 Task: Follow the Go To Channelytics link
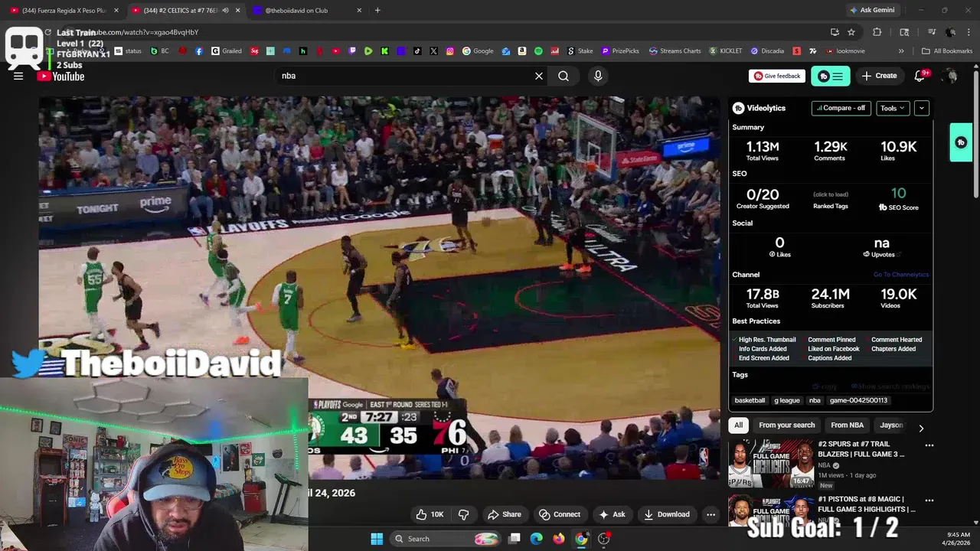[x=900, y=275]
